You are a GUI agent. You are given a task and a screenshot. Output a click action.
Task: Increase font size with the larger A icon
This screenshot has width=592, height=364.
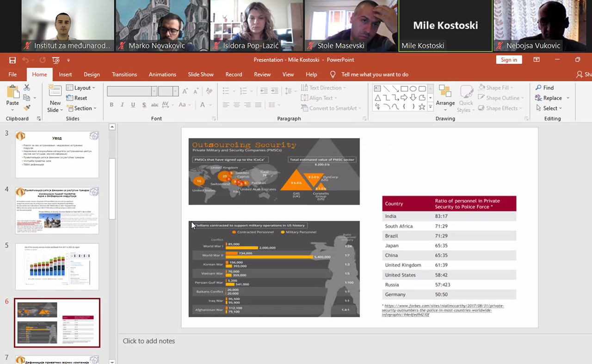pos(185,91)
